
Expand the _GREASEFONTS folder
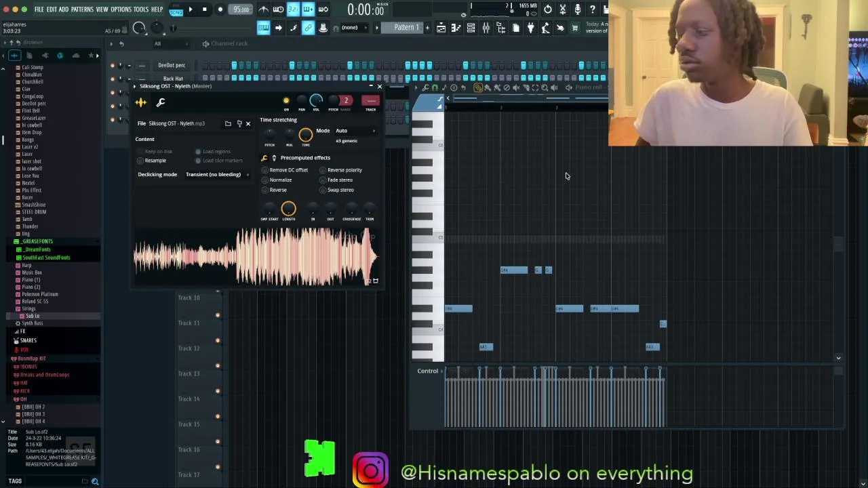[x=37, y=241]
